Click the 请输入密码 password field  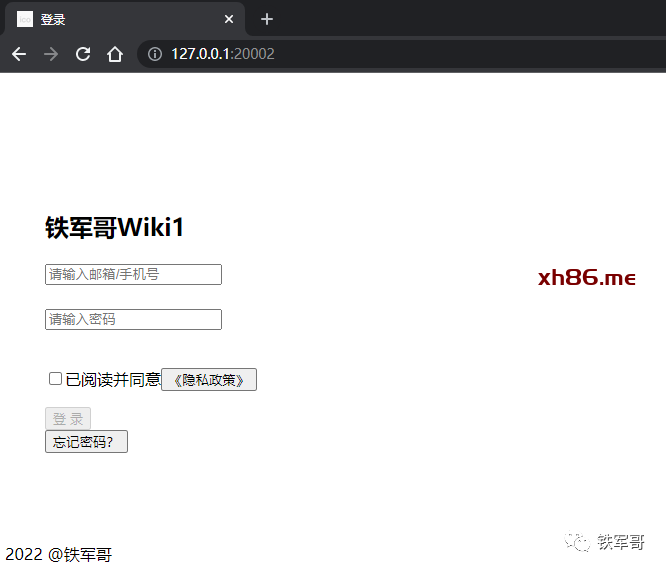click(133, 319)
